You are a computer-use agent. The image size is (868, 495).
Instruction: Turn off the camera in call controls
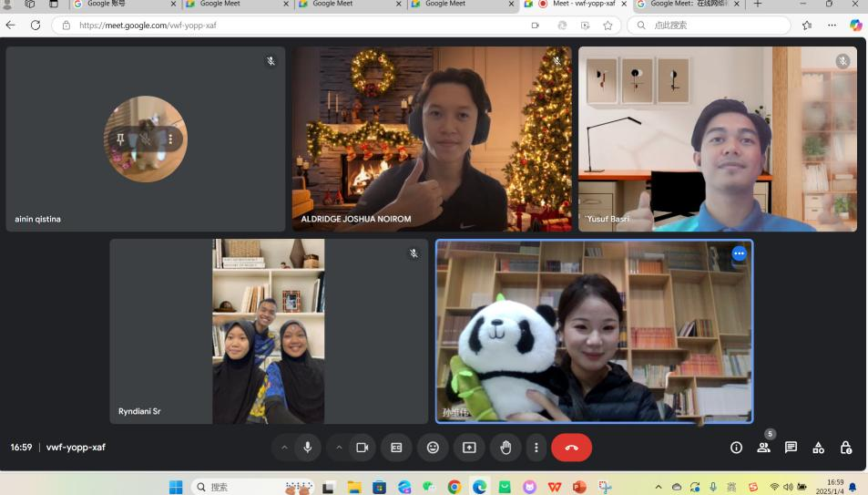point(362,448)
